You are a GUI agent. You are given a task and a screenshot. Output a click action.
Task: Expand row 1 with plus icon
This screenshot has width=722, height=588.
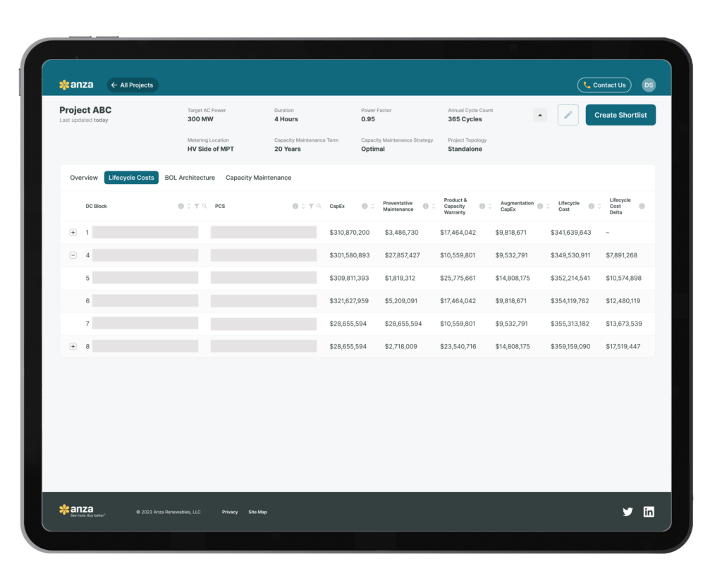(x=73, y=233)
